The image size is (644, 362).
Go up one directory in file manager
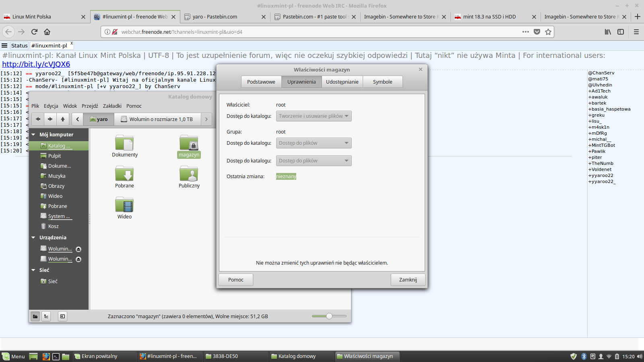tap(63, 119)
